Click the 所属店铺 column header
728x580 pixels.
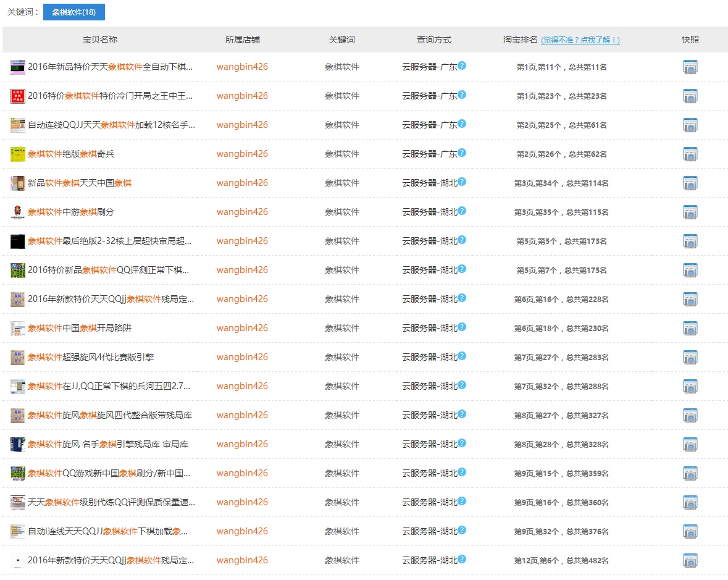coord(242,40)
